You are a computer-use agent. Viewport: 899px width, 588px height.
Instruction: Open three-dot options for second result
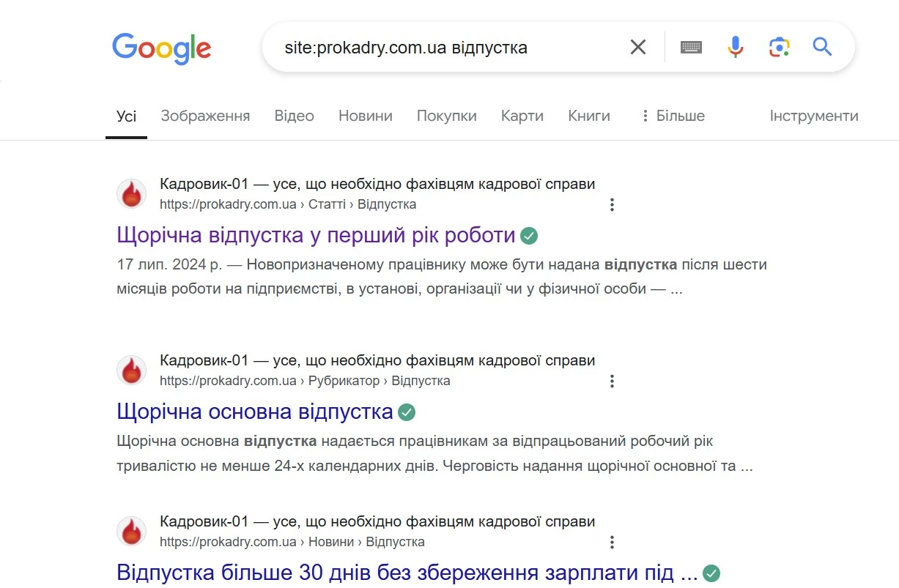point(613,381)
